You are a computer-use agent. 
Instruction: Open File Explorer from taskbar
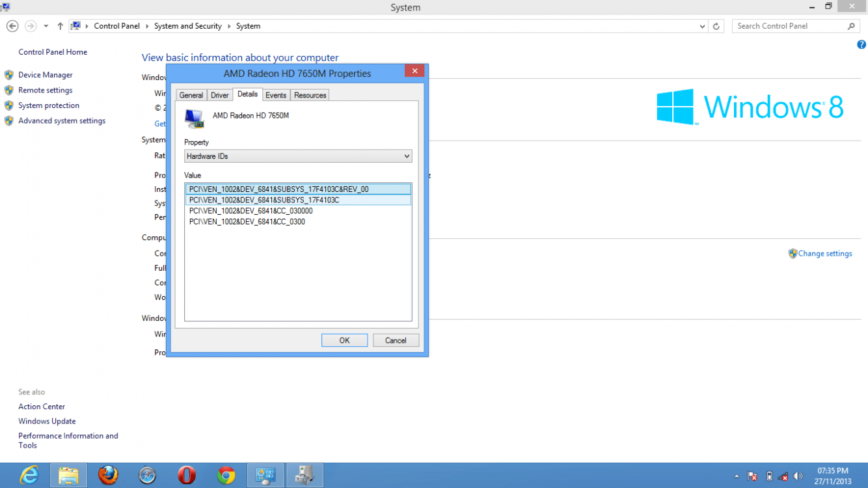(68, 476)
